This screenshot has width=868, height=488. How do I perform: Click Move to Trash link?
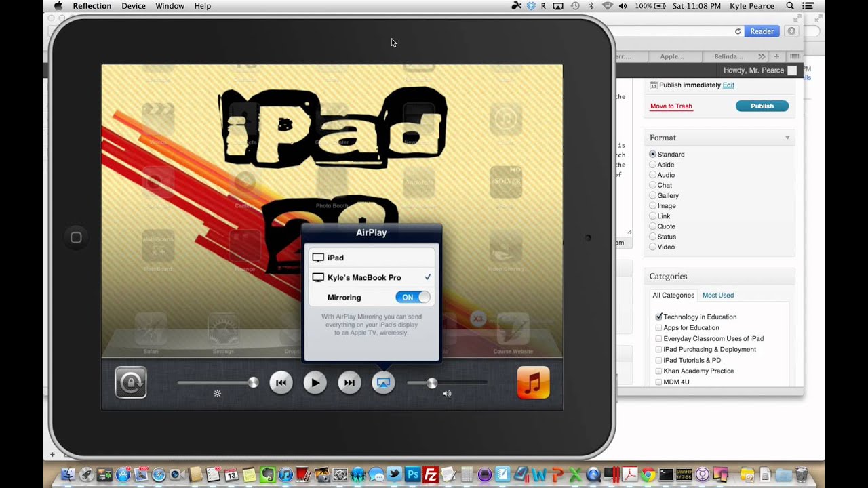pyautogui.click(x=671, y=106)
